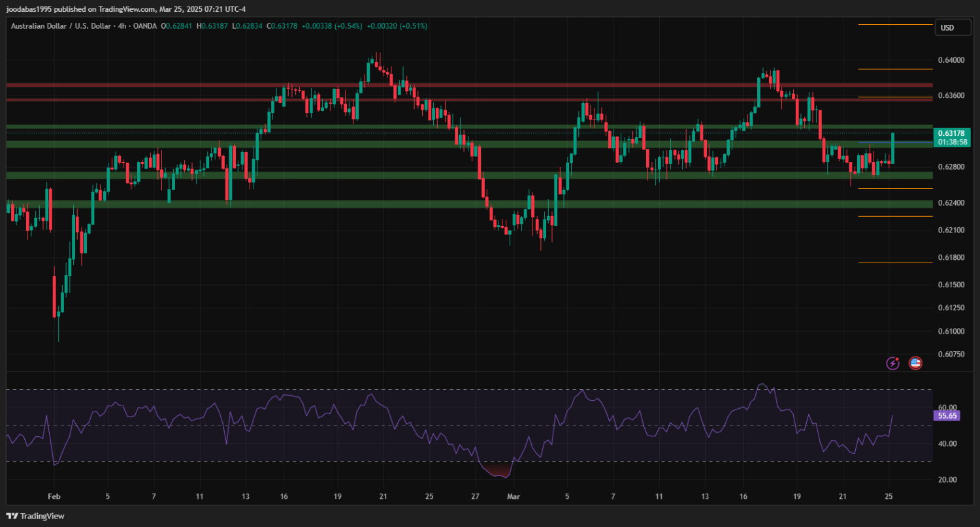
Task: Click the 0.61000 price axis label
Action: [x=951, y=331]
